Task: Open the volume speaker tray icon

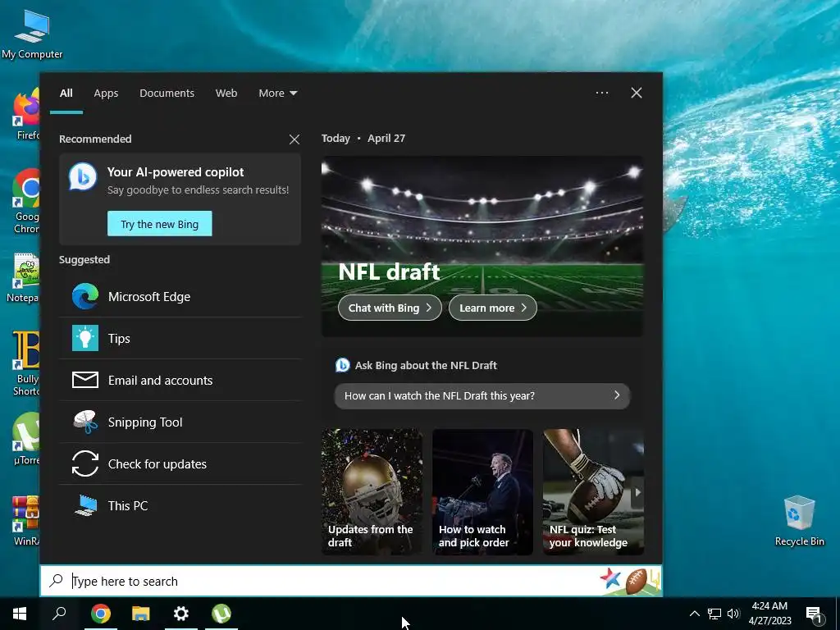Action: [x=733, y=614]
